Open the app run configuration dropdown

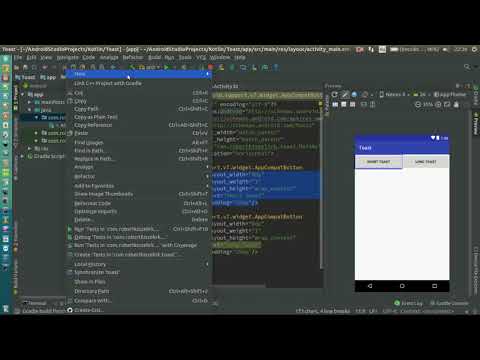149,67
